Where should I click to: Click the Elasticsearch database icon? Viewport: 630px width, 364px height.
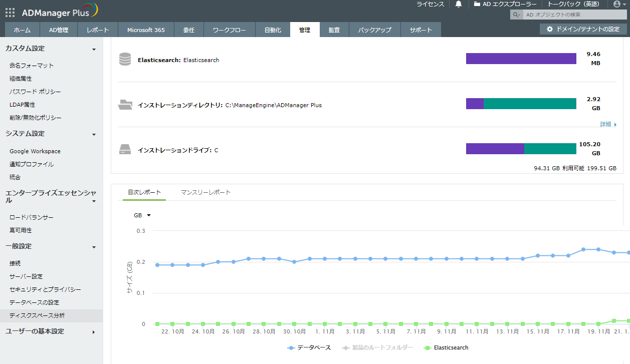[125, 60]
